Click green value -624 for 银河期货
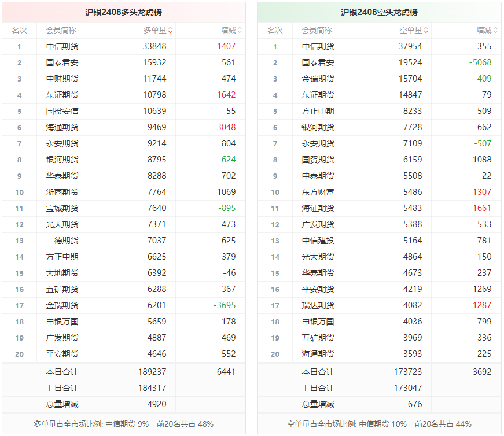 [227, 160]
